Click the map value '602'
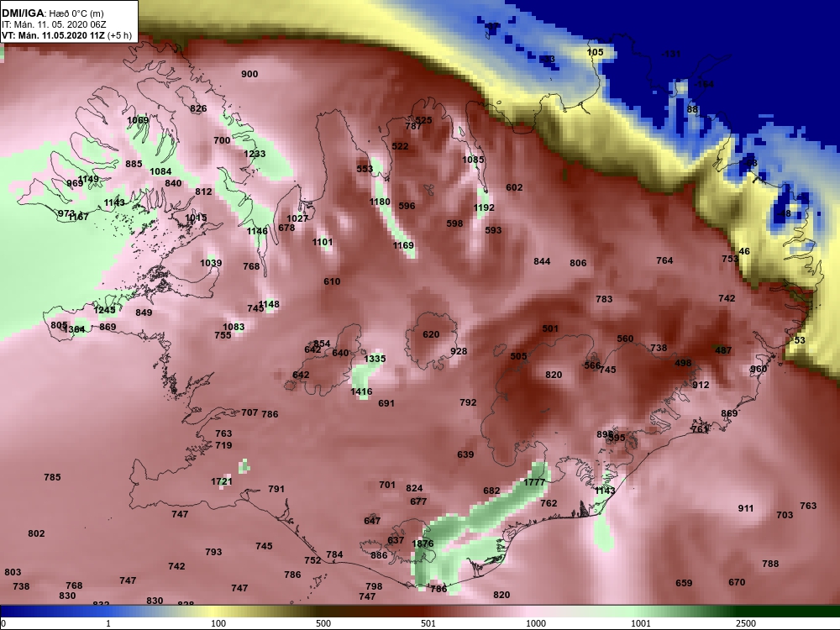Screen dimensions: 840x630 pyautogui.click(x=514, y=187)
